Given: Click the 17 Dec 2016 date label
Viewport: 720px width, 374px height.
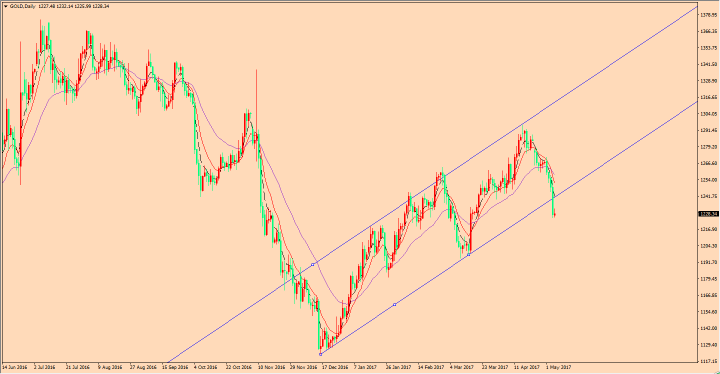Looking at the screenshot, I should [x=335, y=368].
